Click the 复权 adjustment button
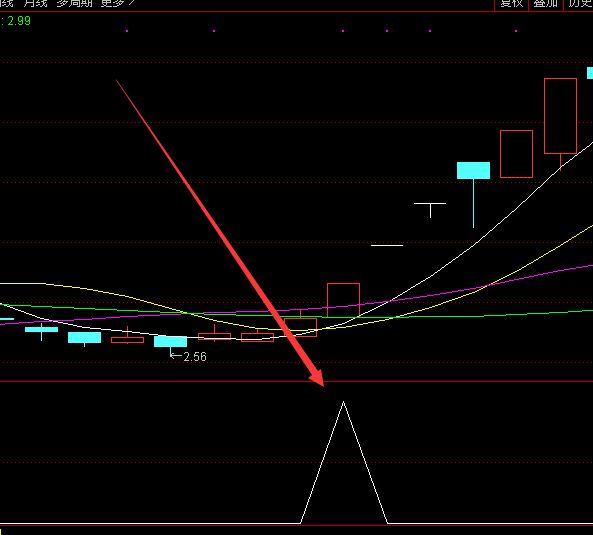Screen dimensions: 593x535 [x=511, y=4]
